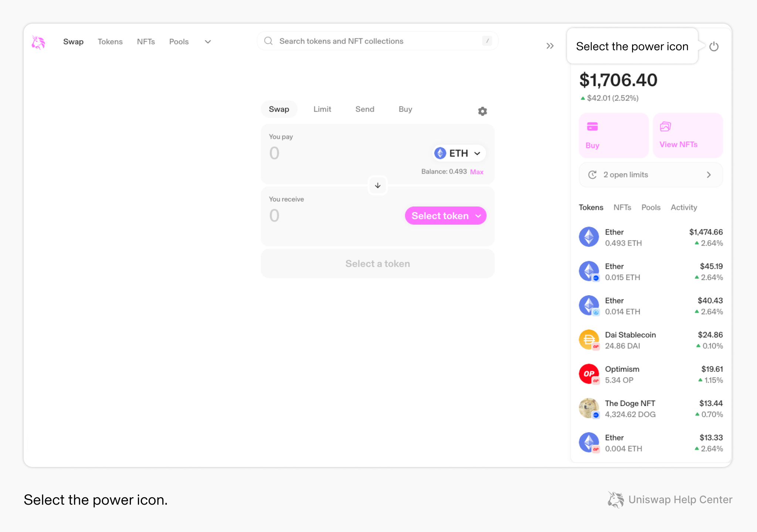This screenshot has height=532, width=757.
Task: Select the wallet Tokens tab
Action: (x=591, y=208)
